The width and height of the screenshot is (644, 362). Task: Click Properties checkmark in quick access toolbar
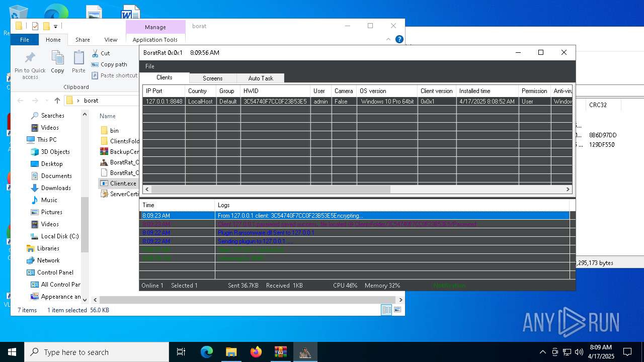click(x=35, y=26)
